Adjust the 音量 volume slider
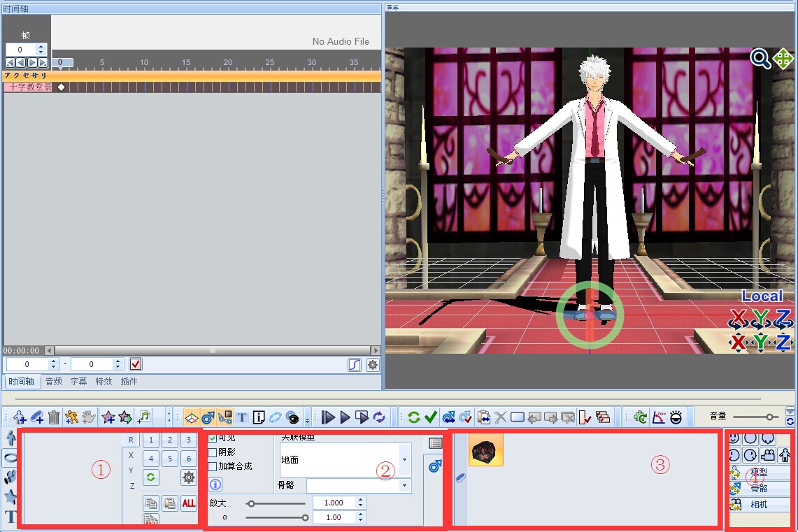798x532 pixels. (x=756, y=417)
